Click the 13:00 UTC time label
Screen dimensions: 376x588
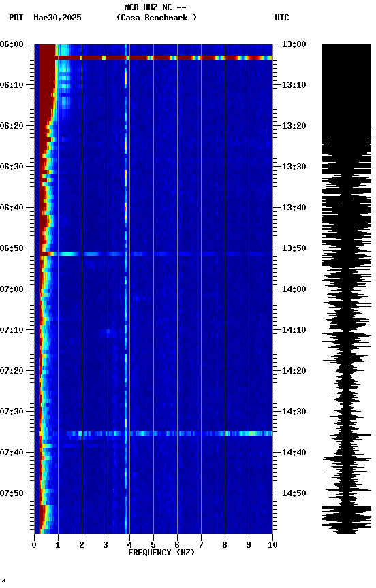294,44
